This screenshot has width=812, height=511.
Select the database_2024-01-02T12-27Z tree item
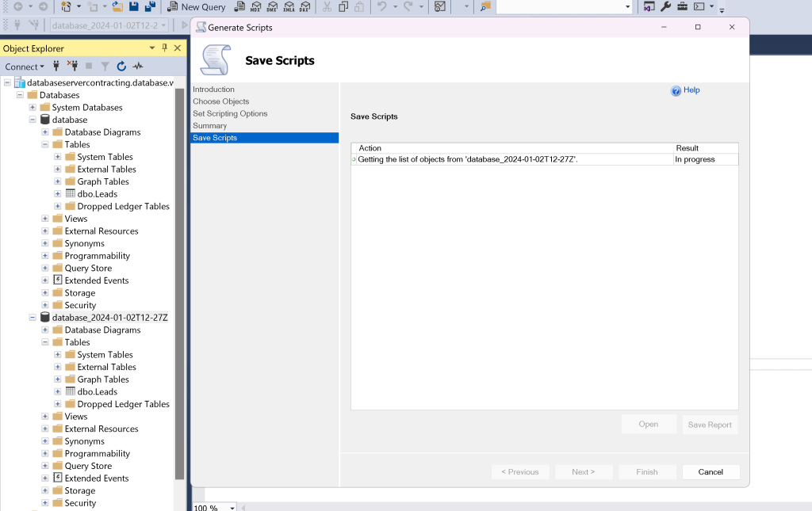(x=109, y=317)
